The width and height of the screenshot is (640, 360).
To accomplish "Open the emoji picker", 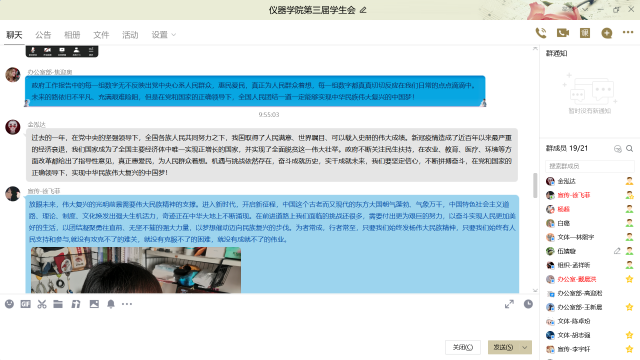I will (9, 304).
